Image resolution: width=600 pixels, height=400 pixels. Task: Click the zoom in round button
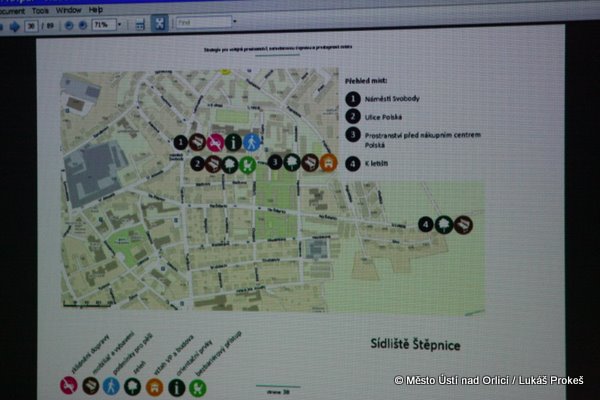(82, 23)
